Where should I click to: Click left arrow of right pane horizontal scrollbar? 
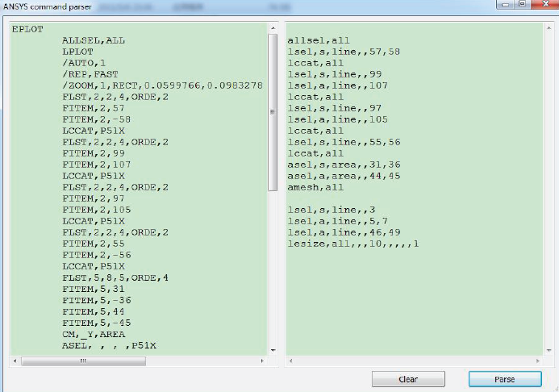tap(290, 361)
